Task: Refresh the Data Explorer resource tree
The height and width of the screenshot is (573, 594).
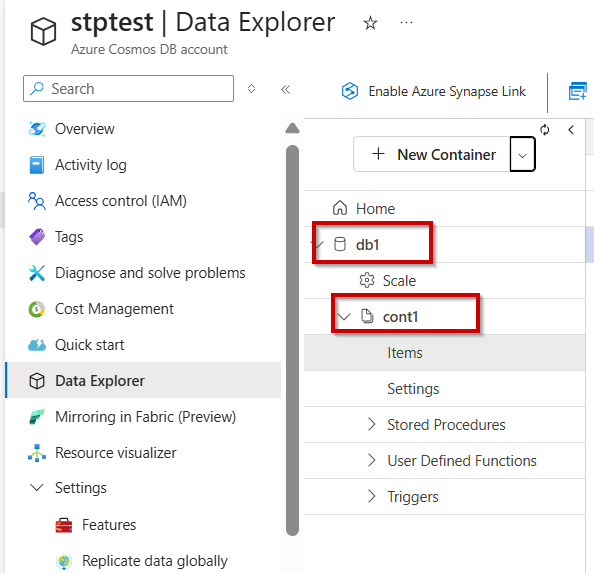Action: [x=545, y=130]
